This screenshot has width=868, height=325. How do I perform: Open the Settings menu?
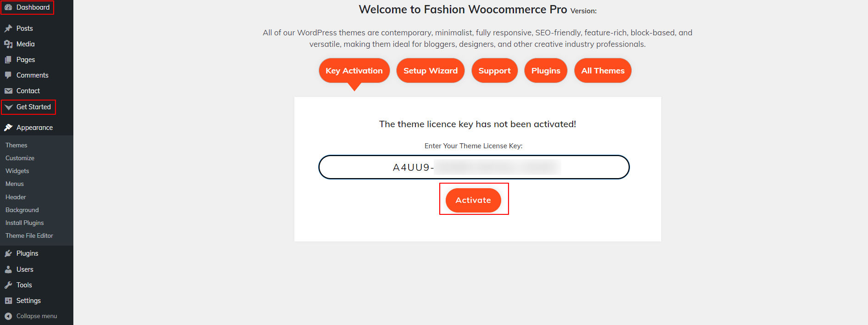coord(28,301)
